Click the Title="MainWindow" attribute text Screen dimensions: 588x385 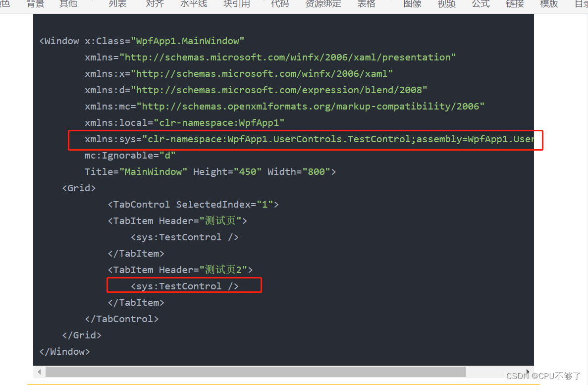(x=136, y=172)
